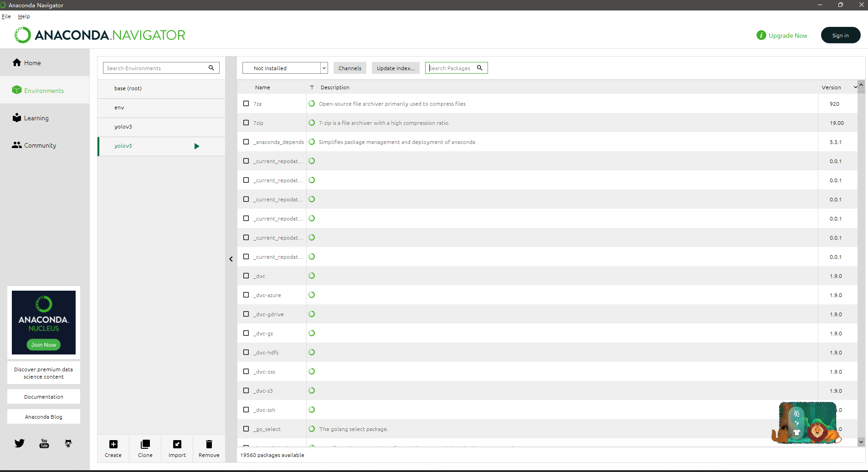Viewport: 868px width, 472px height.
Task: Click the type icon for _anaconda_depends
Action: pyautogui.click(x=312, y=142)
